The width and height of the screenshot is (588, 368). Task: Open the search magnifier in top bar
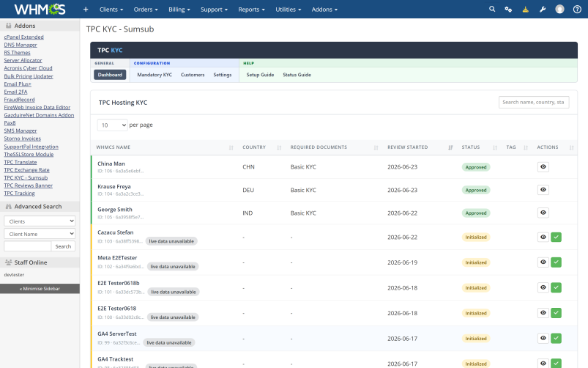[492, 9]
